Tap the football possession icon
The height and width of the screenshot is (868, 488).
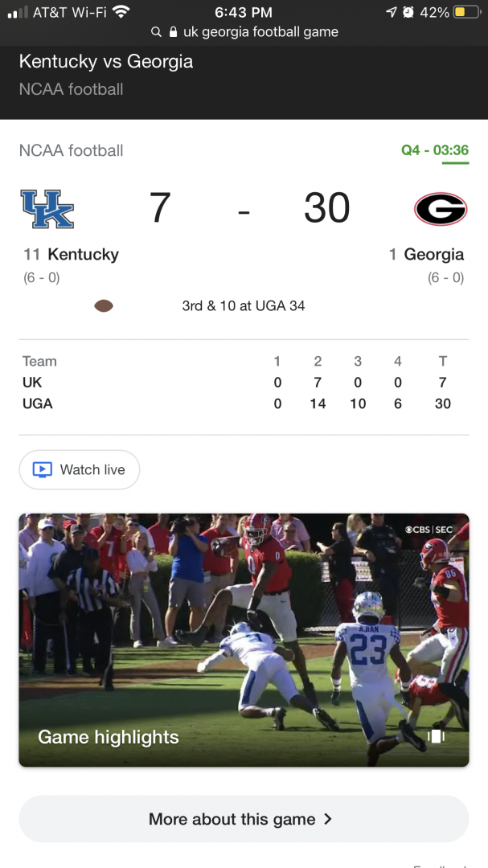coord(104,306)
